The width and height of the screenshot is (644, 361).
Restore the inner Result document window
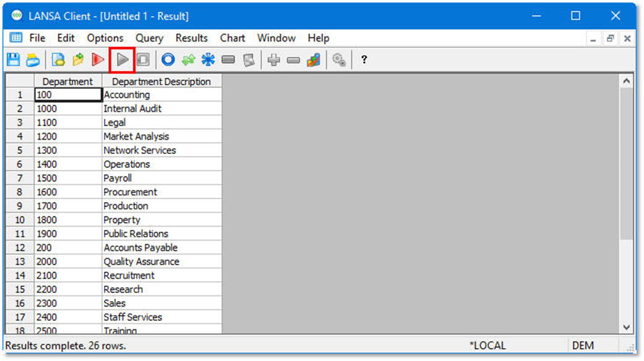(610, 38)
